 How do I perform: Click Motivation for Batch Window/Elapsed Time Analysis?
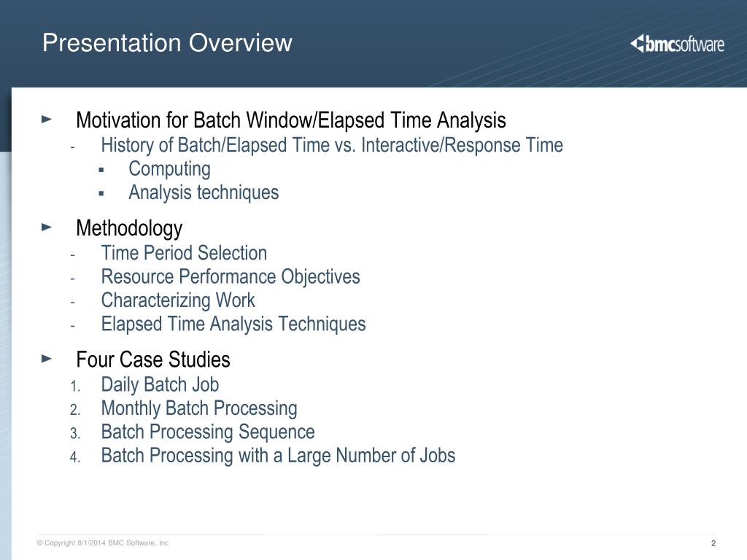click(291, 120)
